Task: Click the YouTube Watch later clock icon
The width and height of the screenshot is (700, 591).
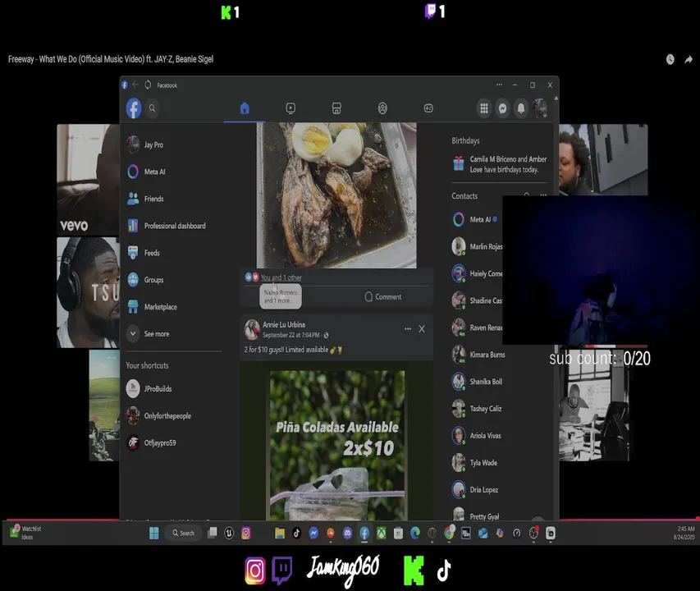Action: [x=670, y=59]
